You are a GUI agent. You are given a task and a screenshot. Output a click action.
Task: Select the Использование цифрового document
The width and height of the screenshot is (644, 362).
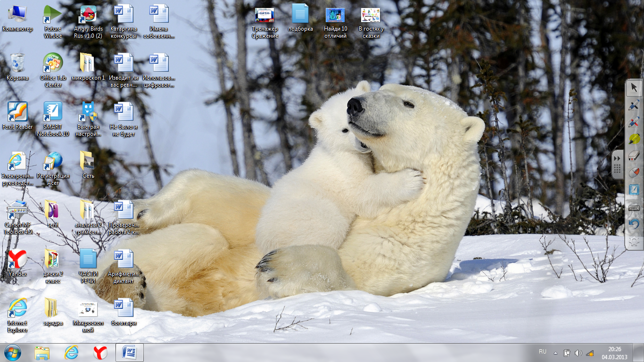(x=159, y=71)
